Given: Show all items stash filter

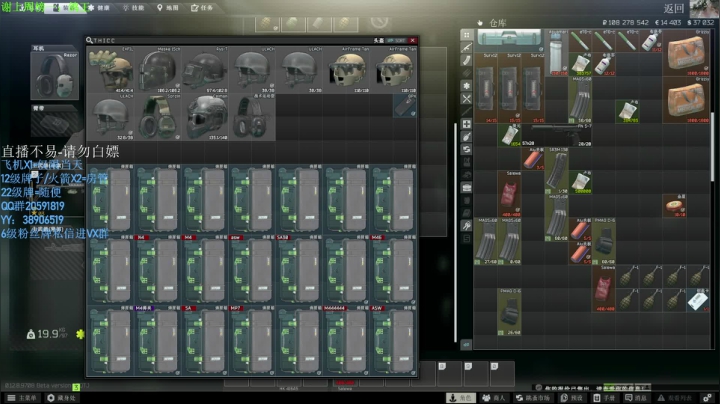Looking at the screenshot, I should 466,35.
